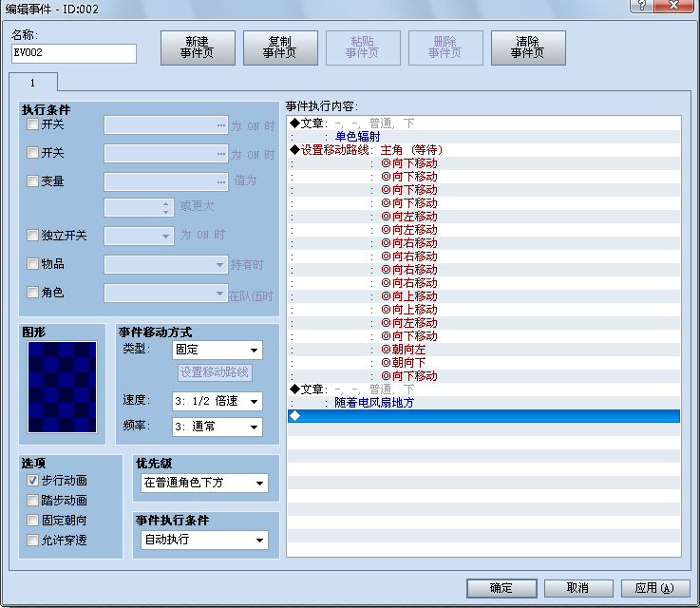Select the 设置移动路线: 主角 (等待) line
This screenshot has width=700, height=608.
click(x=484, y=150)
